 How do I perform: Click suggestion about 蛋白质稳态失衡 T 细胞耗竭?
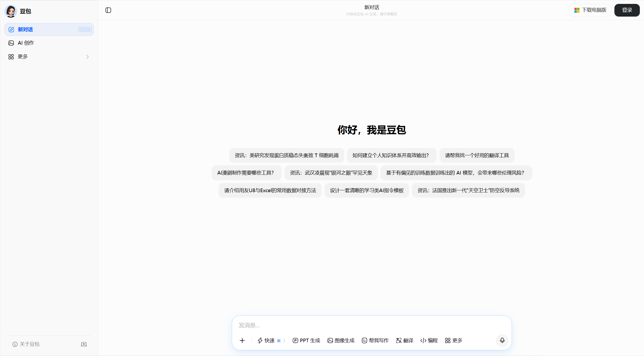click(287, 155)
